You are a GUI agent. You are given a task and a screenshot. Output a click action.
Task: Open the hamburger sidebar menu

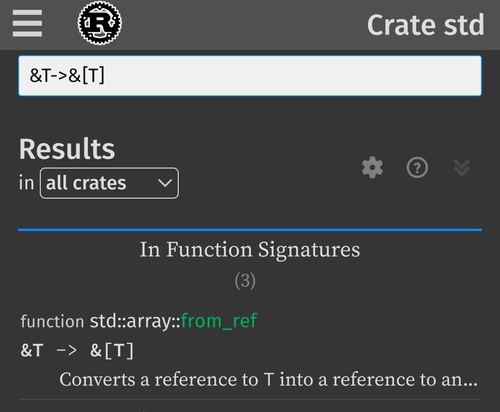click(27, 23)
